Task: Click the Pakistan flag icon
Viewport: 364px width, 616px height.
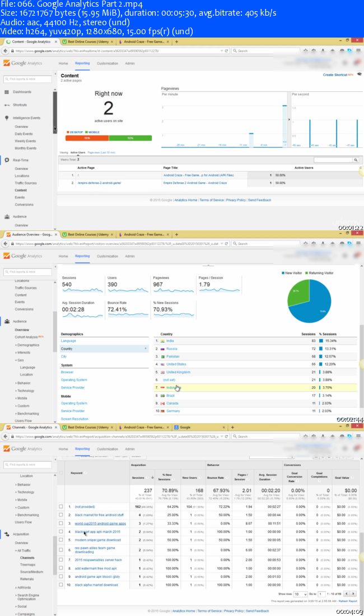Action: point(162,356)
